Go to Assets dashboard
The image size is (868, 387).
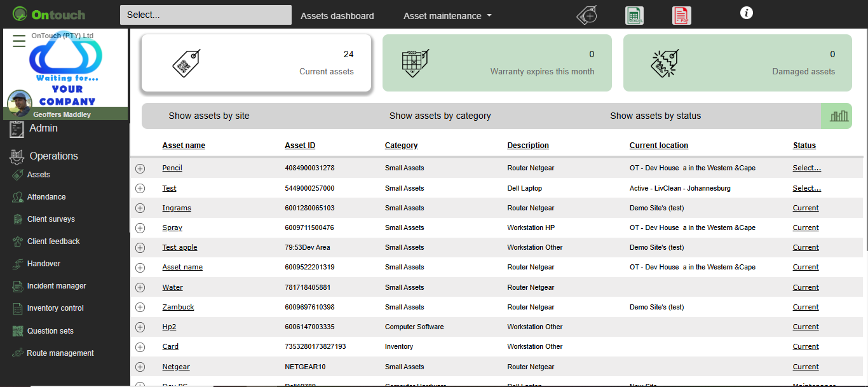click(337, 16)
